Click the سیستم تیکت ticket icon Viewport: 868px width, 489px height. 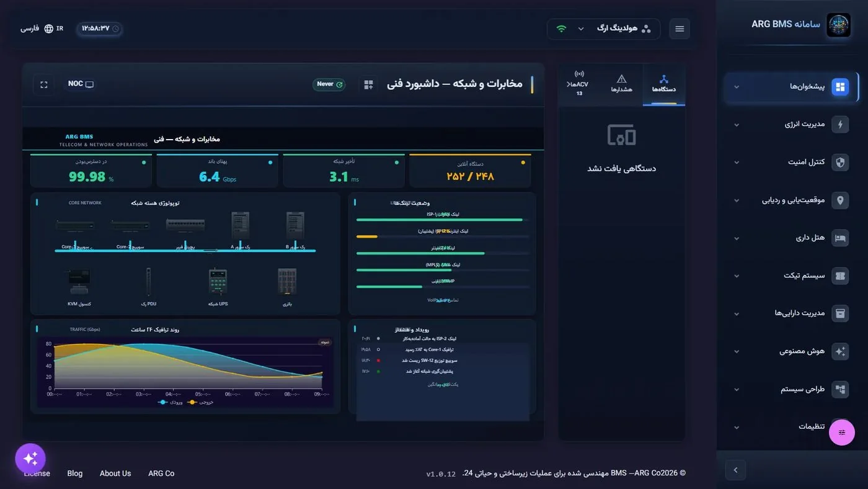point(840,276)
